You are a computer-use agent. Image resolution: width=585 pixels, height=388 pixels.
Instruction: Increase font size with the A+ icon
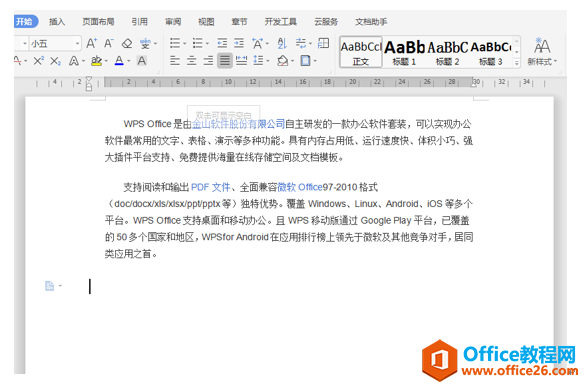click(91, 43)
